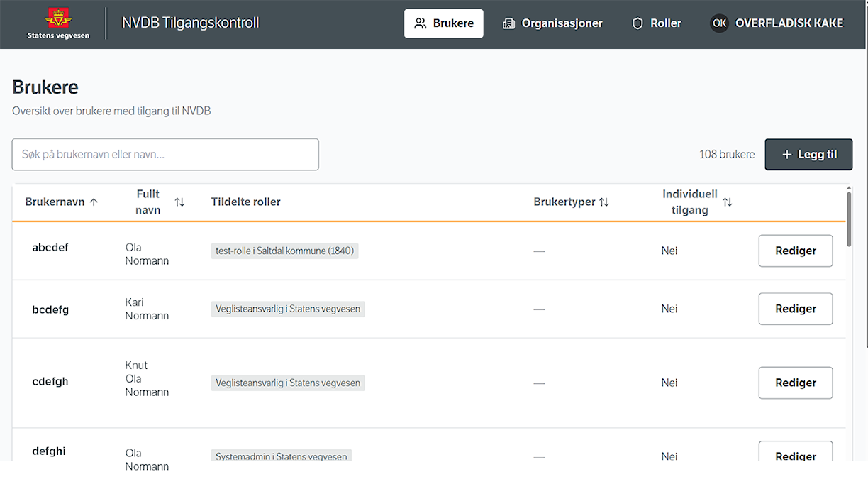This screenshot has width=868, height=489.
Task: Select the bcdefg username cell
Action: pos(50,310)
